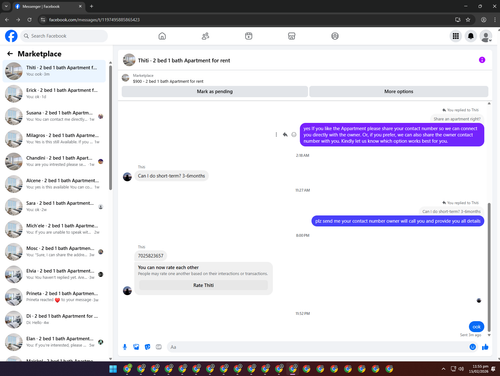Open the account profile menu
Viewport: 500px width, 376px height.
pyautogui.click(x=486, y=36)
